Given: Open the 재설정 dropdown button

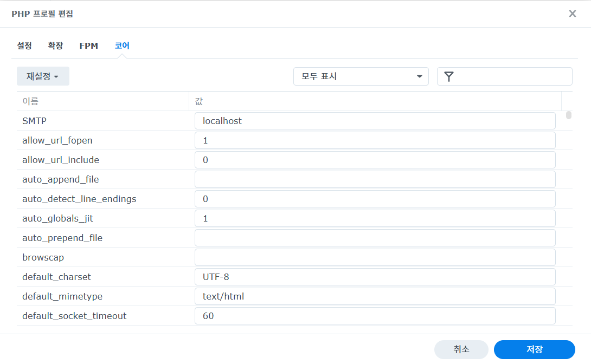Looking at the screenshot, I should (43, 76).
